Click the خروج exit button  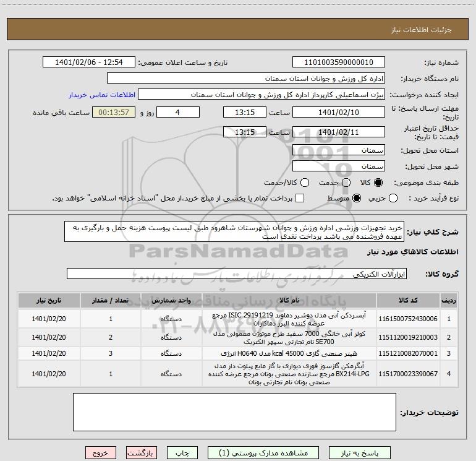click(101, 453)
